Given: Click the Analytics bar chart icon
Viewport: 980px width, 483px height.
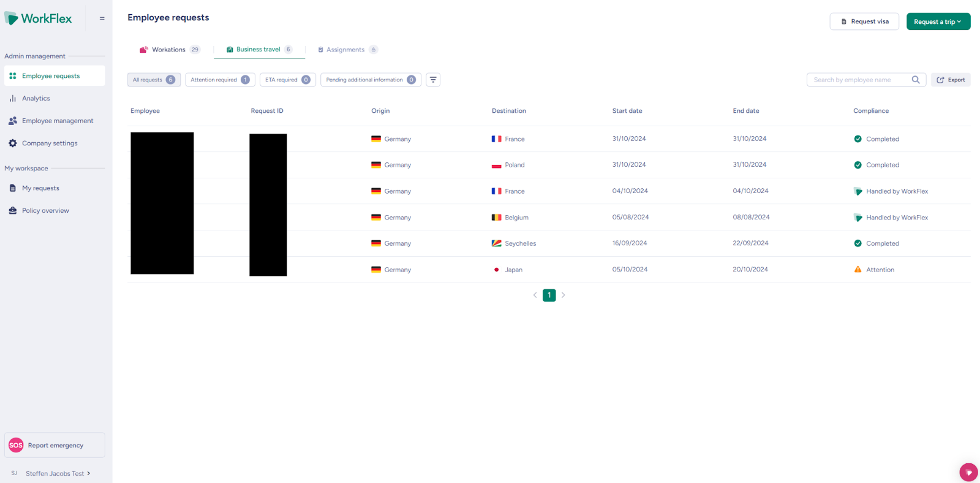Looking at the screenshot, I should [x=13, y=98].
